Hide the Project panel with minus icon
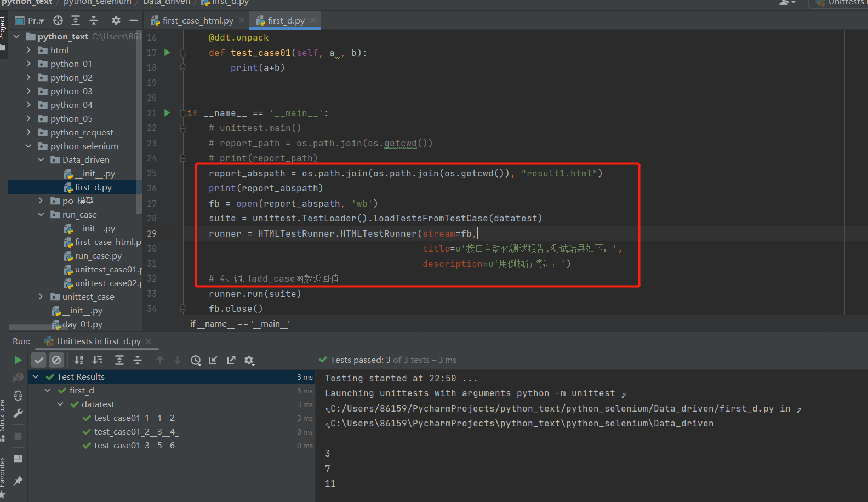868x502 pixels. click(133, 20)
